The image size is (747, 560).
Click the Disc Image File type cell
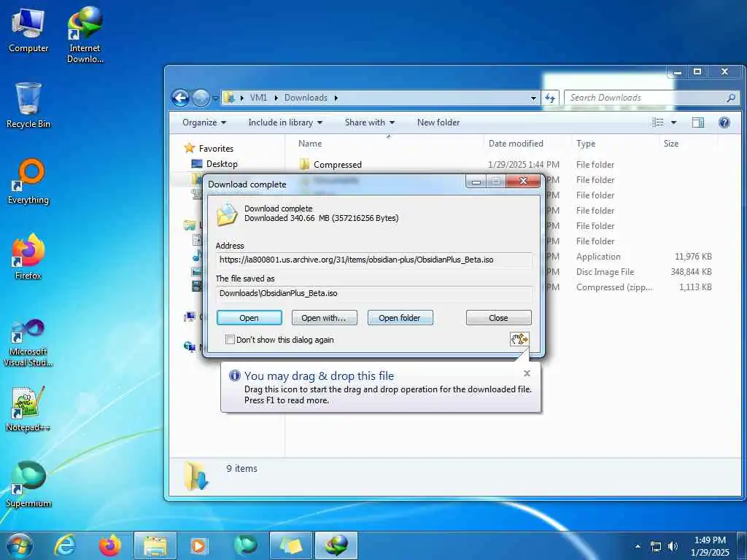(x=605, y=272)
